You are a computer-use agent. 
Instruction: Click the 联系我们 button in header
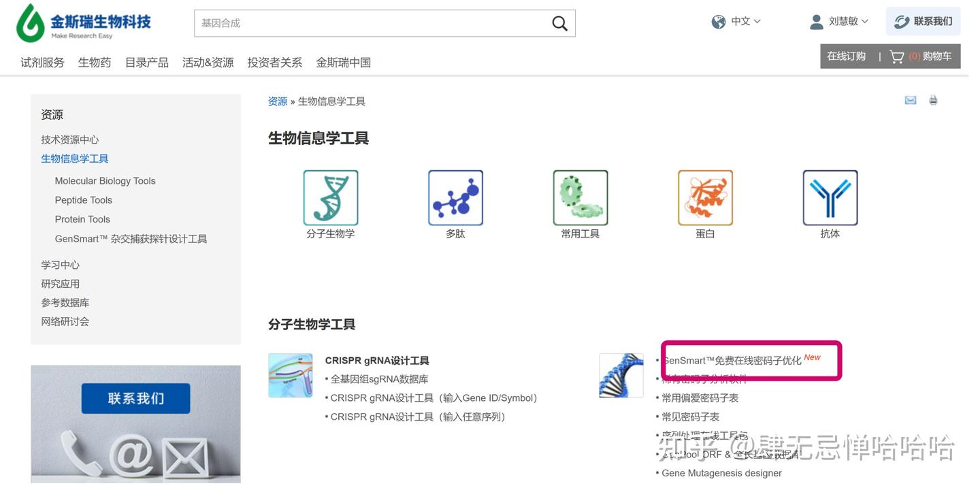coord(923,22)
